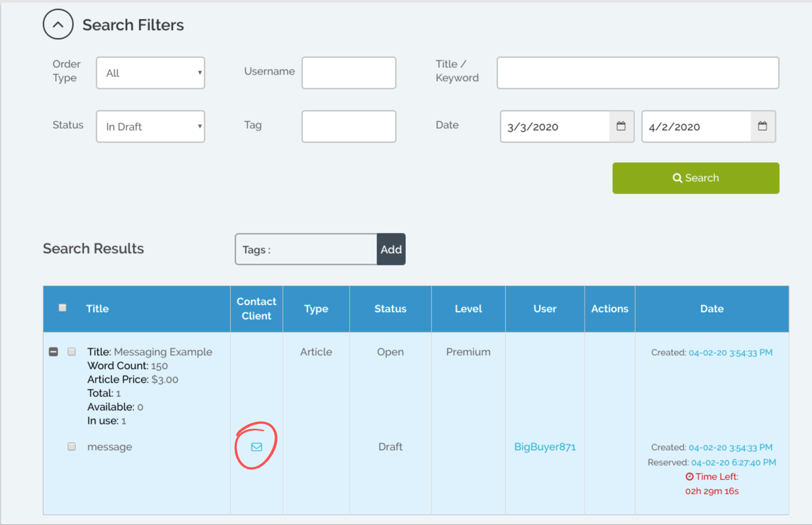Click the end date field 4/2/2020
This screenshot has height=525, width=812.
696,127
